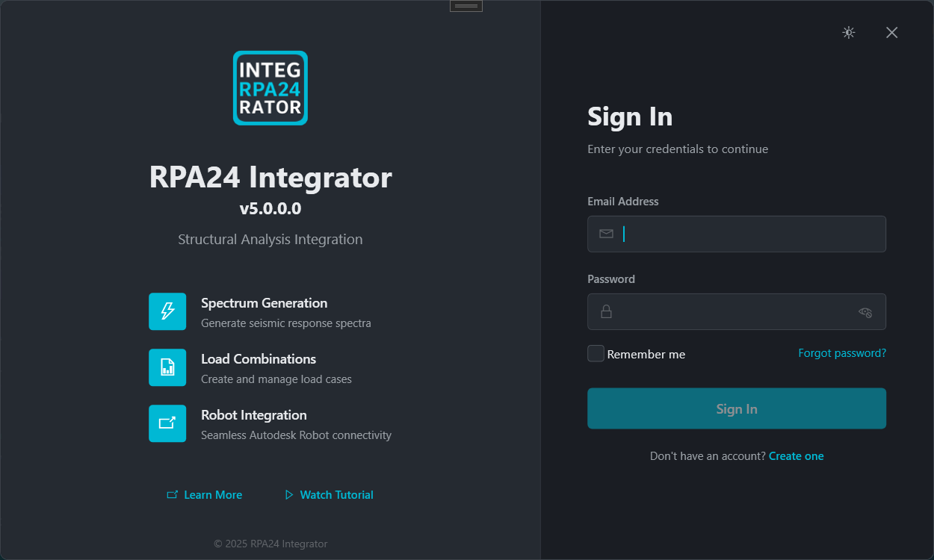Click the copyright 2025 RPA24 Integrator text
The image size is (934, 560).
click(x=270, y=544)
